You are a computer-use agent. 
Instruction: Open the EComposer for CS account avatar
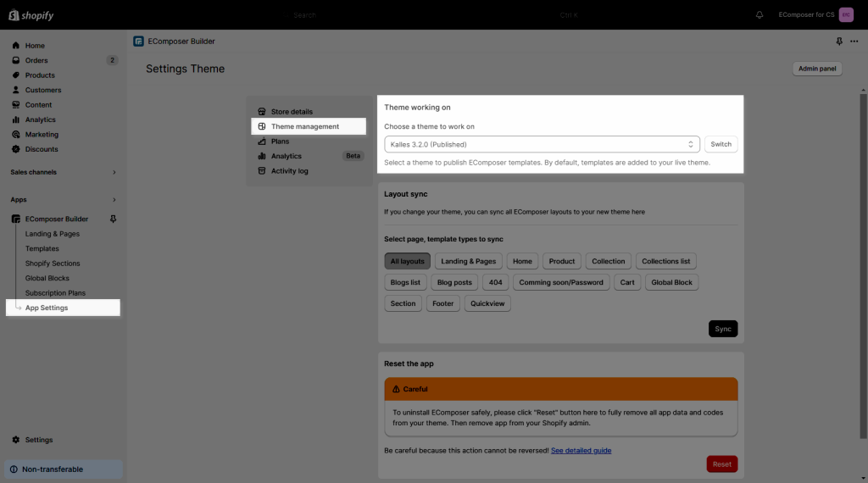[x=846, y=15]
